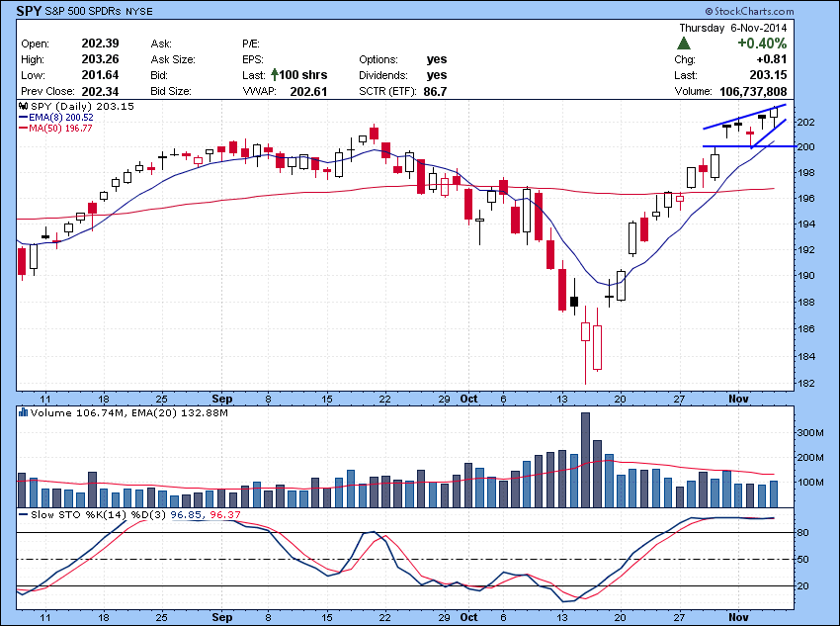Click the +0.40% percent change
840x626 pixels.
pos(762,44)
